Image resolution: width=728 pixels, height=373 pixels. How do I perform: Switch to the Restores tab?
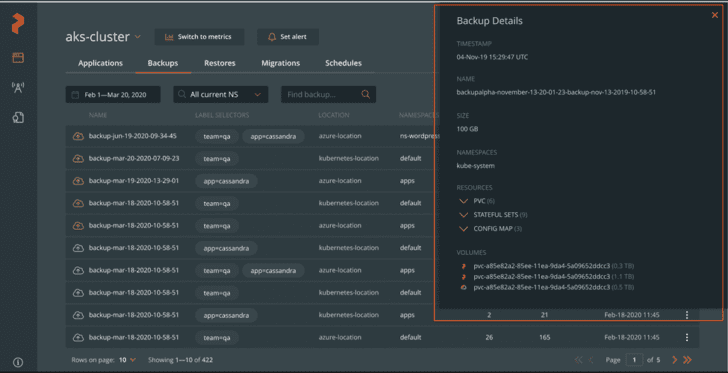220,63
